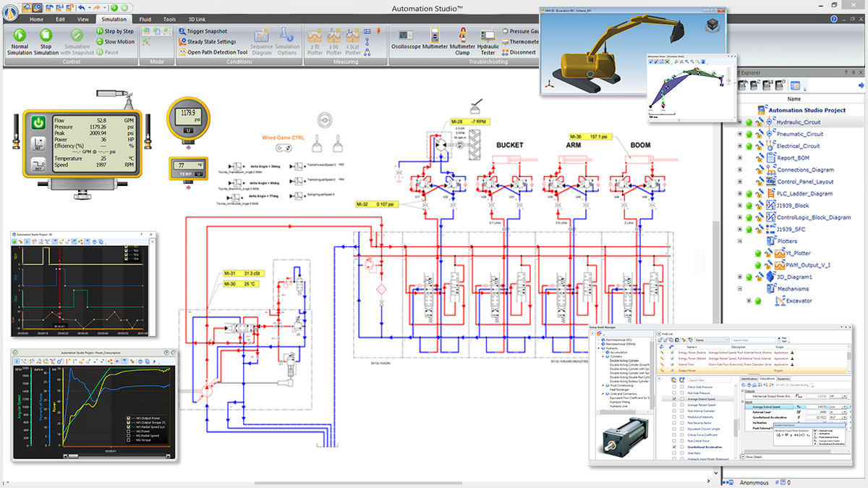
Task: Toggle green status light of Yt_Plotter
Action: (758, 253)
